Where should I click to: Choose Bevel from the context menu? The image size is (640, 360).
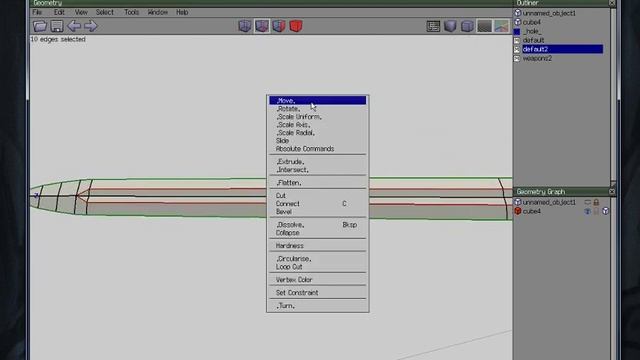point(318,212)
